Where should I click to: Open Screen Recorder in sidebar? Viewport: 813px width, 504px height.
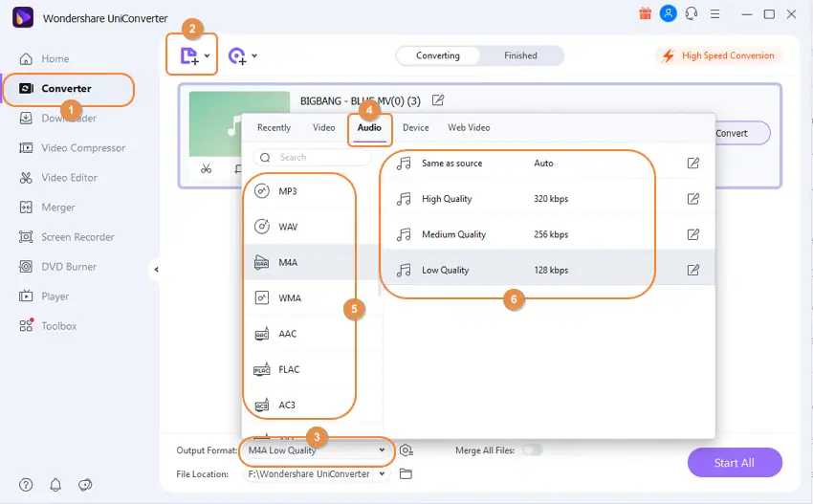pos(67,237)
